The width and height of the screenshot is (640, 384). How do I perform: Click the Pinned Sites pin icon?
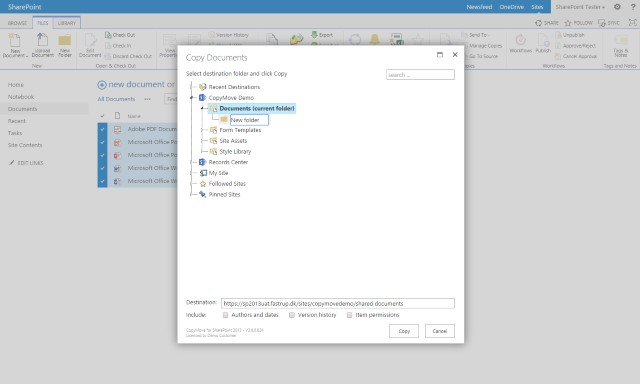pos(202,194)
